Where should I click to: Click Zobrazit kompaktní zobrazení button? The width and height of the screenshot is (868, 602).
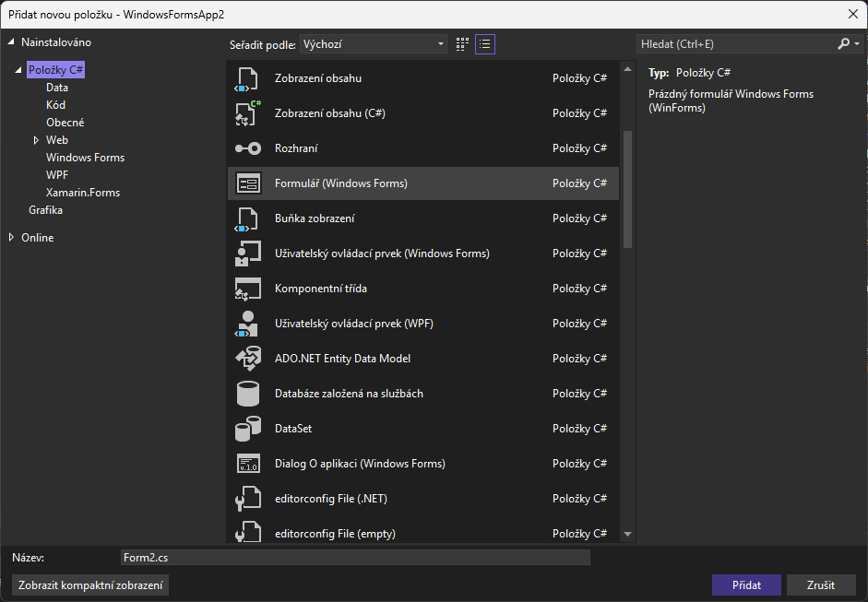[x=90, y=585]
